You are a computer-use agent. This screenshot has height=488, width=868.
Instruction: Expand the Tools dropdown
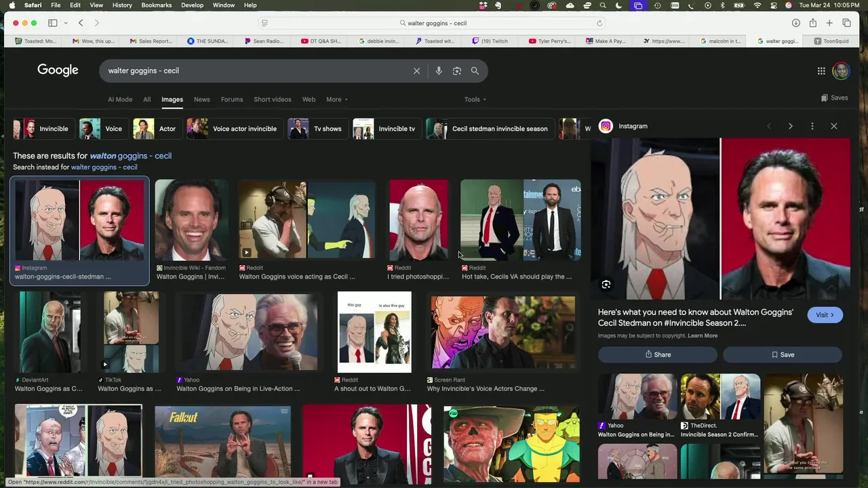(x=475, y=100)
